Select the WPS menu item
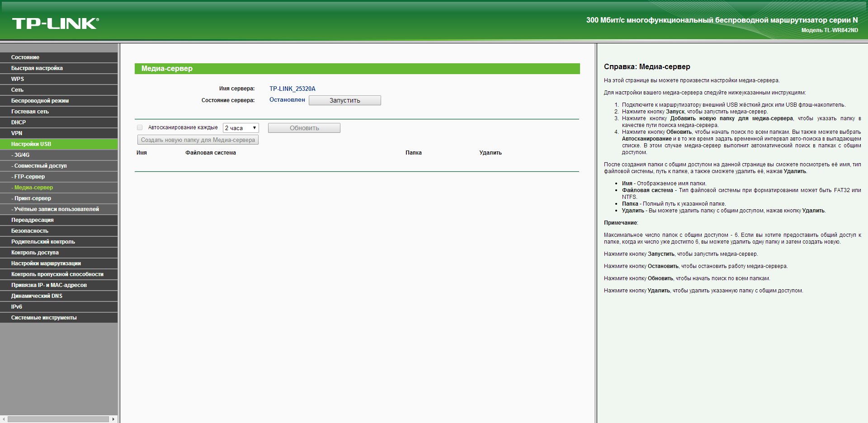Viewport: 868px width, 423px height. coord(59,79)
